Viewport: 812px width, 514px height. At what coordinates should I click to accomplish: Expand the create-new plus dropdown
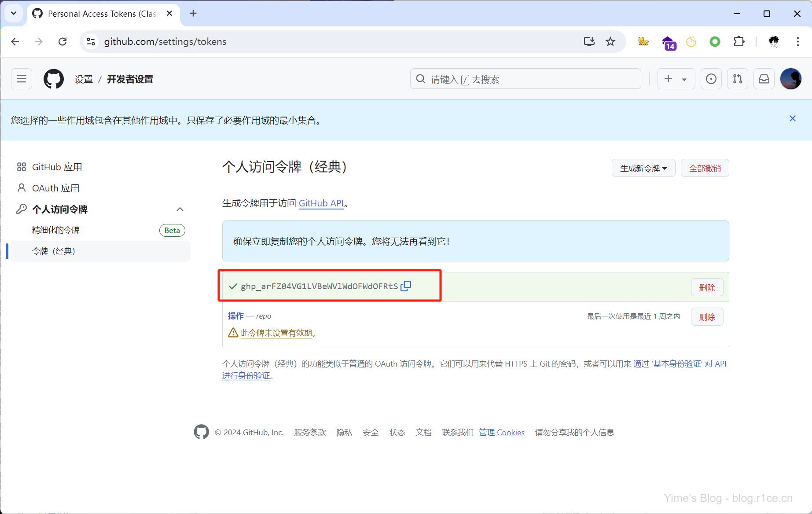point(676,79)
